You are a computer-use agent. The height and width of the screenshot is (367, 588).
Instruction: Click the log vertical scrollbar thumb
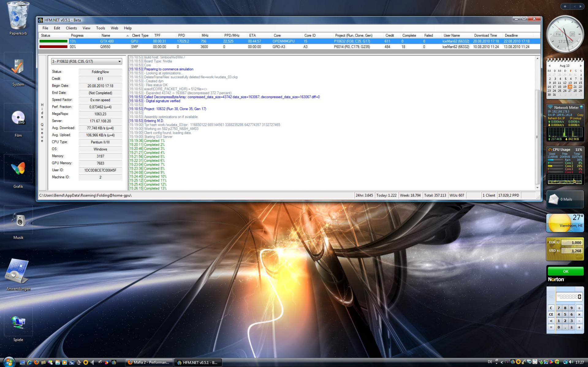pos(537,137)
